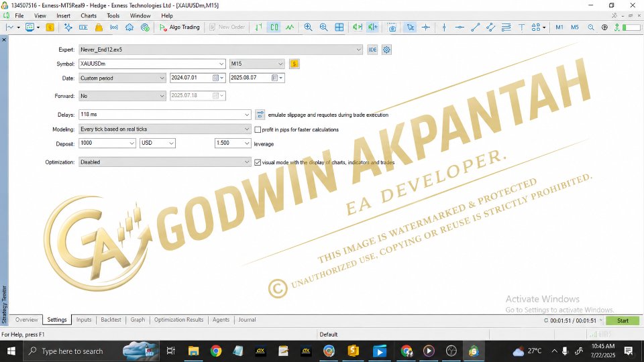
Task: Draw a horizontal line tool
Action: pos(460,27)
